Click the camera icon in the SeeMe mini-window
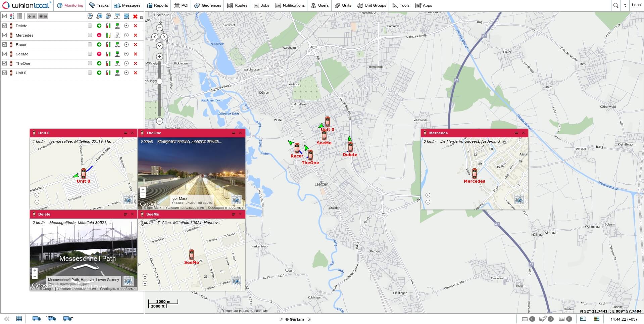 pyautogui.click(x=236, y=281)
